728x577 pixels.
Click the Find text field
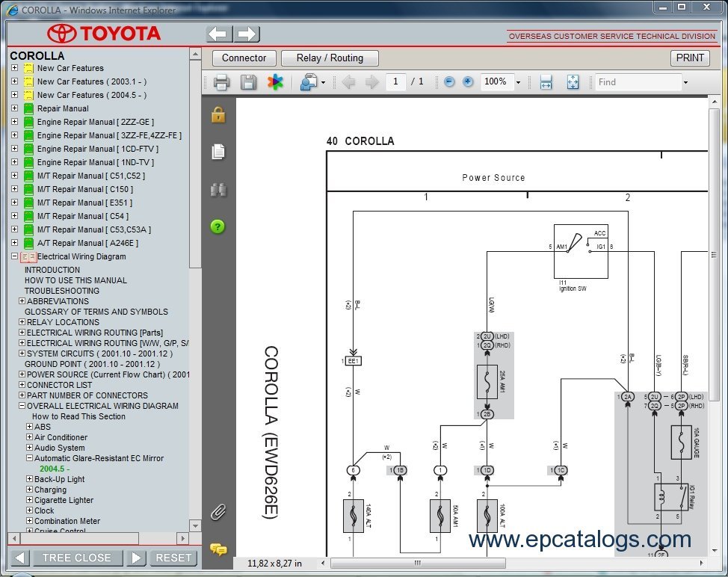point(638,82)
